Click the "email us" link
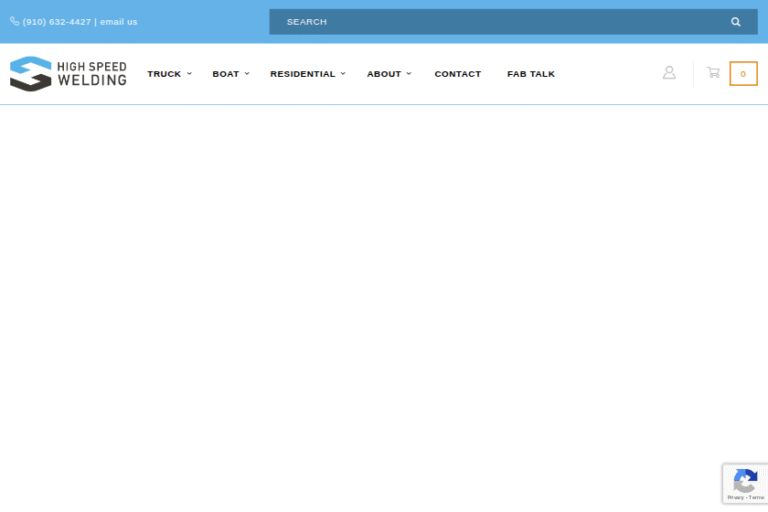The width and height of the screenshot is (768, 512). [119, 22]
